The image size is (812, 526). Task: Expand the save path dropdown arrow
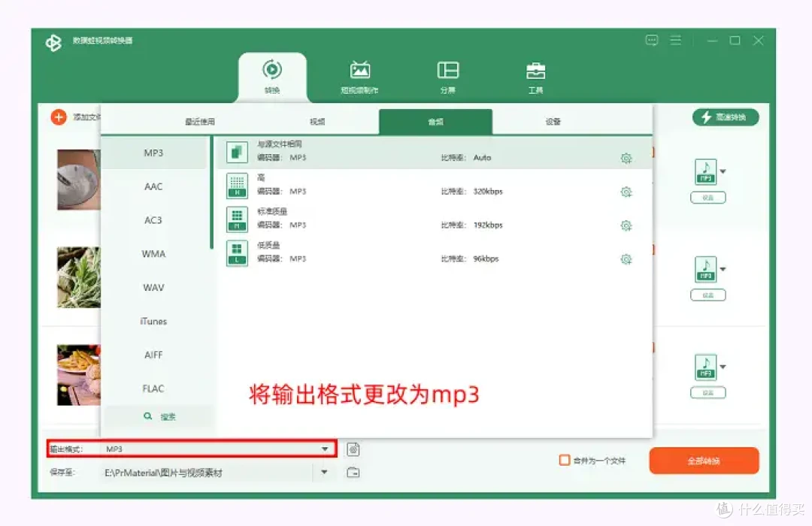tap(324, 472)
